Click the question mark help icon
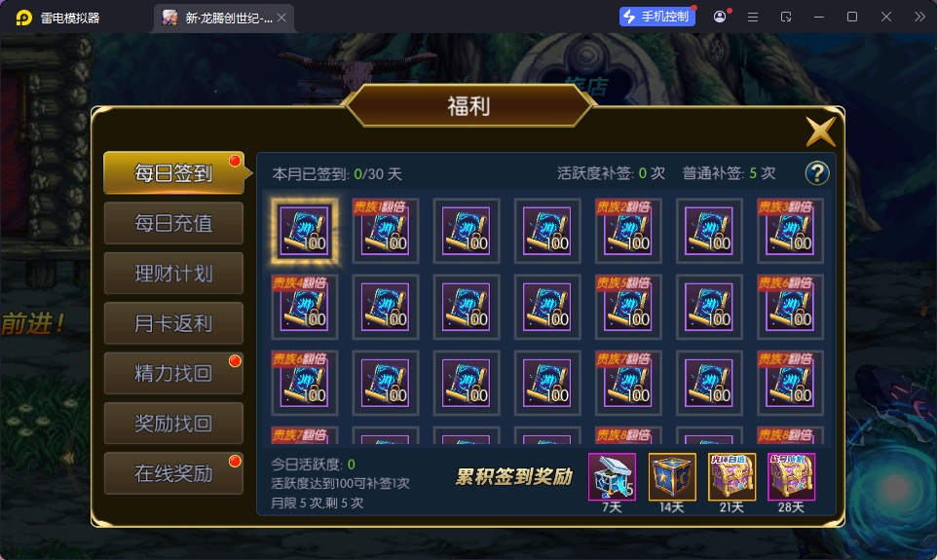 click(x=817, y=173)
